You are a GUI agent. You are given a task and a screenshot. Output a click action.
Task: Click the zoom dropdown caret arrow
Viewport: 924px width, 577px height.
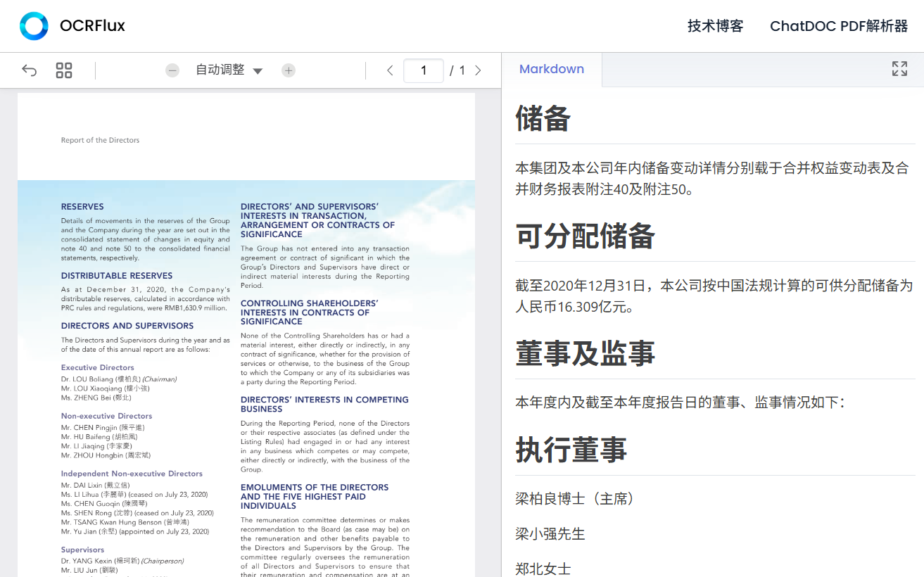[258, 71]
